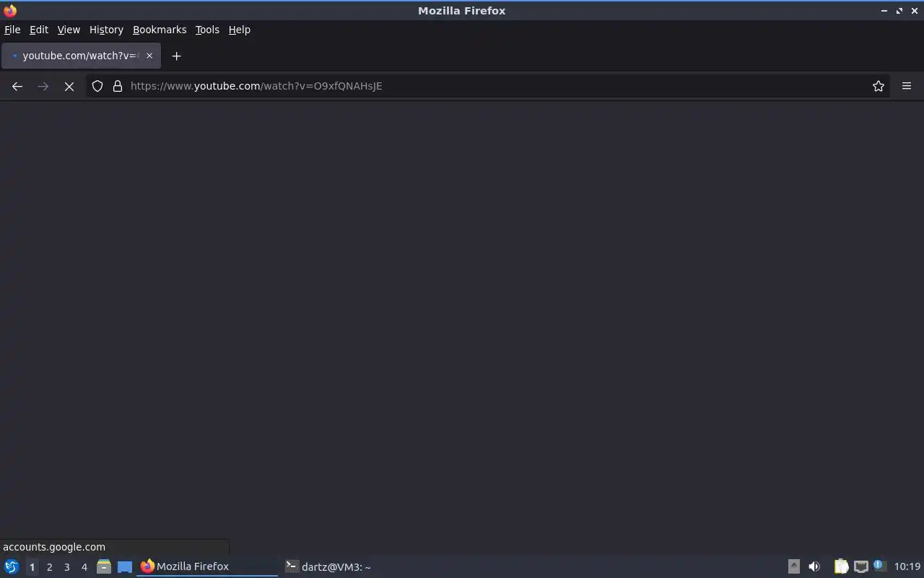This screenshot has width=924, height=578.
Task: Click the forward navigation arrow
Action: pyautogui.click(x=43, y=86)
